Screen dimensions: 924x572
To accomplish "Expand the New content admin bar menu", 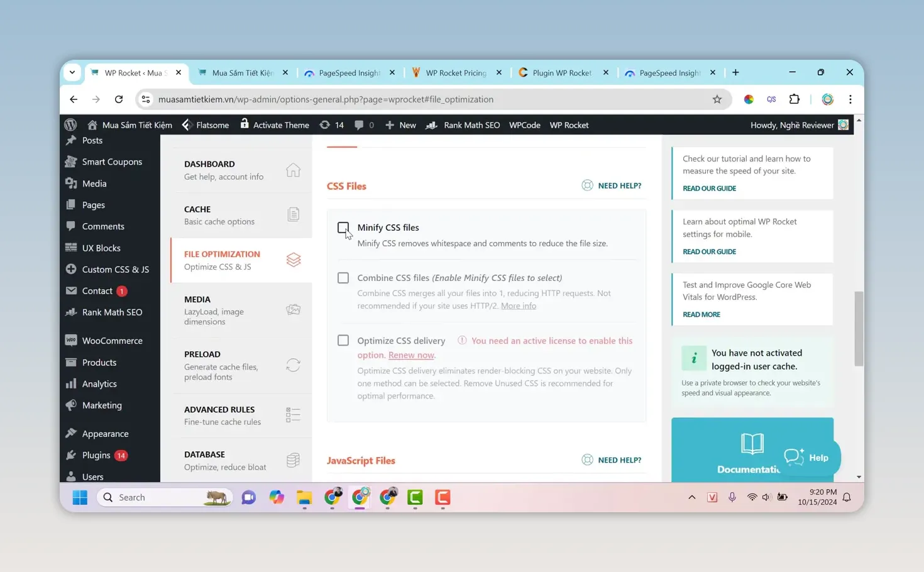I will coord(400,125).
